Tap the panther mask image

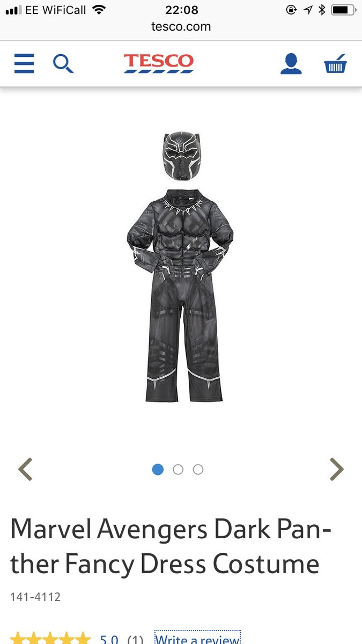pos(181,156)
